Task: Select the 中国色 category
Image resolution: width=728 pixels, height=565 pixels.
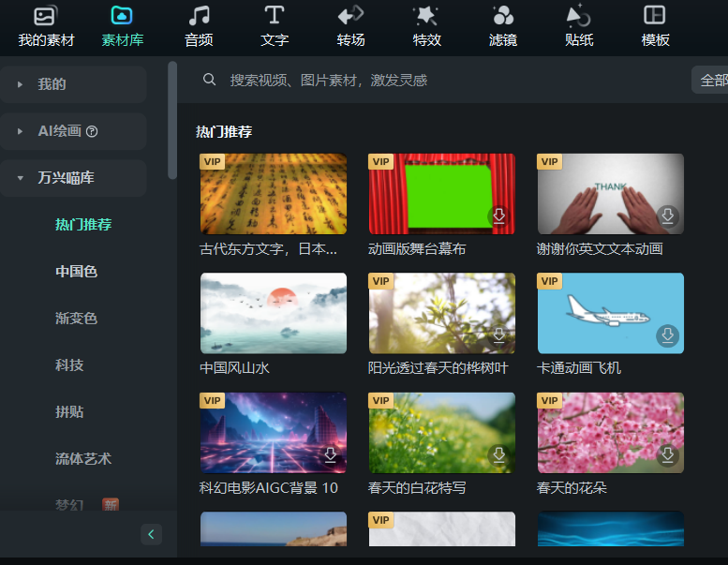Action: click(x=76, y=272)
